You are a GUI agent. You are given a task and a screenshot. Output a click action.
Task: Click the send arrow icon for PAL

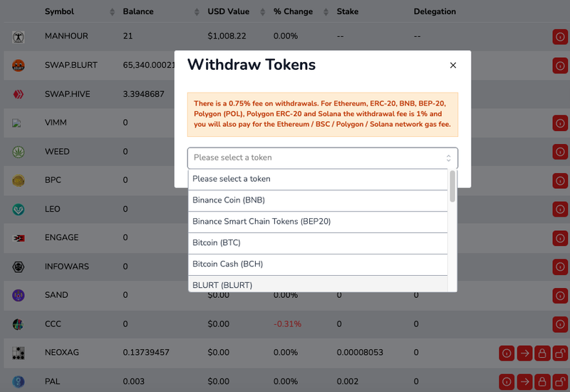(x=525, y=381)
